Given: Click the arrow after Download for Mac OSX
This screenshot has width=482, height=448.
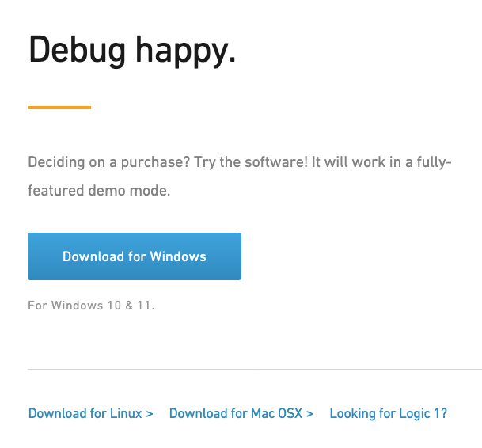Looking at the screenshot, I should click(310, 414).
